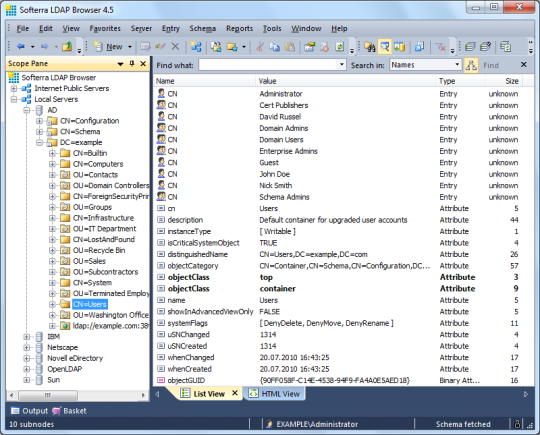Open the Output panel

click(29, 411)
